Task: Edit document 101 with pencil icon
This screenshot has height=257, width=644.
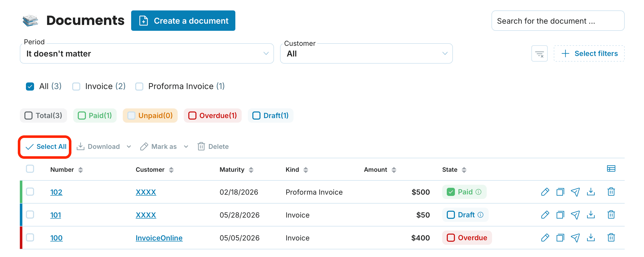Action: point(545,215)
